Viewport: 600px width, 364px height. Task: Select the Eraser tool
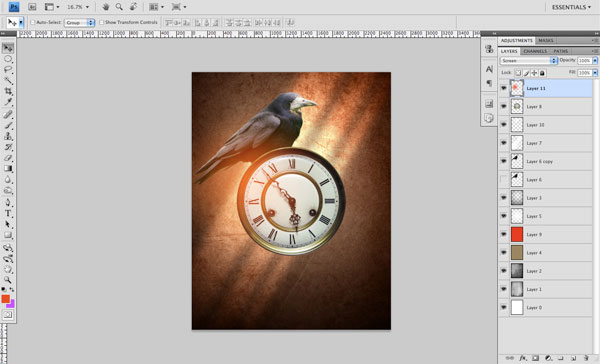point(8,158)
